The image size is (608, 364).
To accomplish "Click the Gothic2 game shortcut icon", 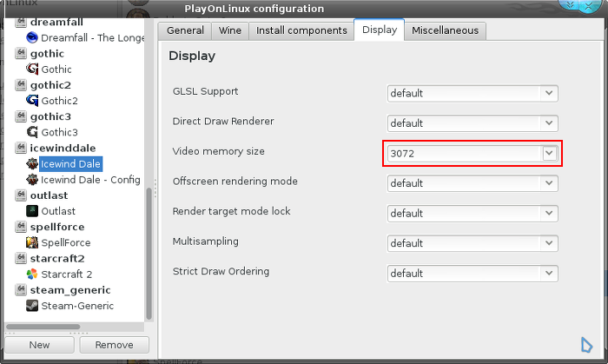I will point(32,101).
